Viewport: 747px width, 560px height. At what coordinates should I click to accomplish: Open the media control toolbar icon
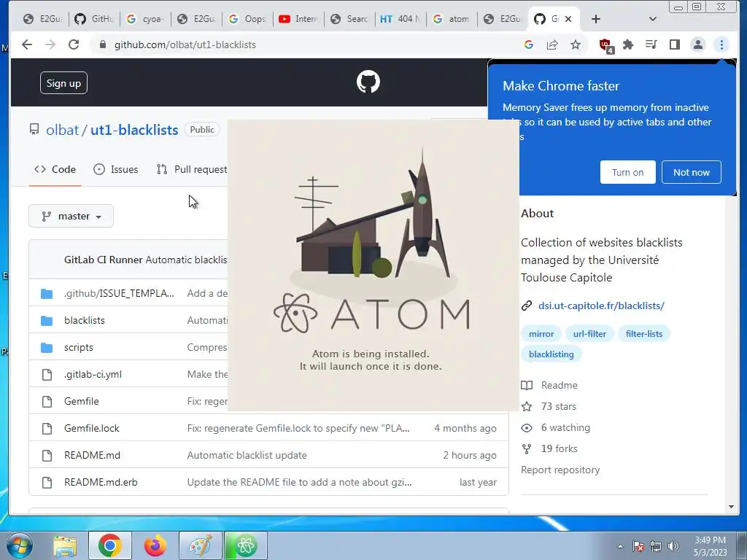[651, 44]
